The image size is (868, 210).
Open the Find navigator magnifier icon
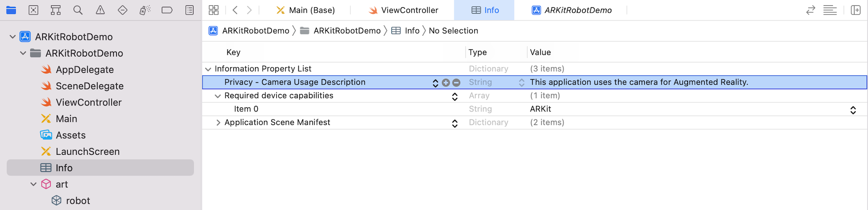click(78, 10)
